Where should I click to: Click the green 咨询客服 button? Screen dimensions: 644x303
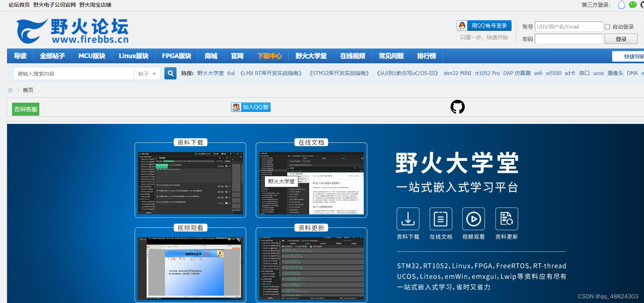click(x=26, y=109)
